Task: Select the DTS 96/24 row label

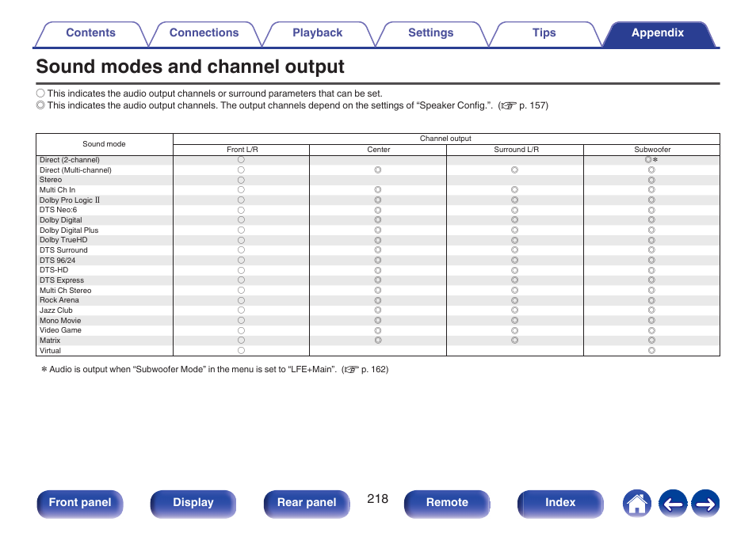Action: 57,261
